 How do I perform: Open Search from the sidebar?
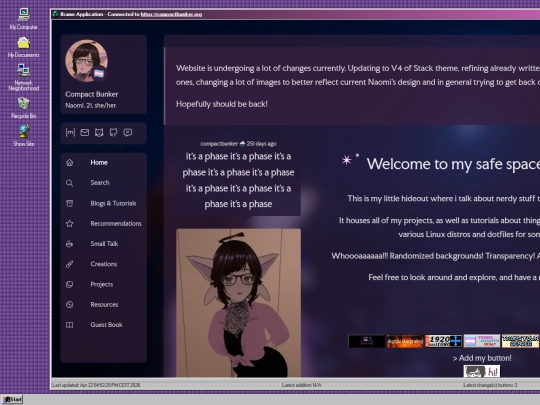click(100, 183)
